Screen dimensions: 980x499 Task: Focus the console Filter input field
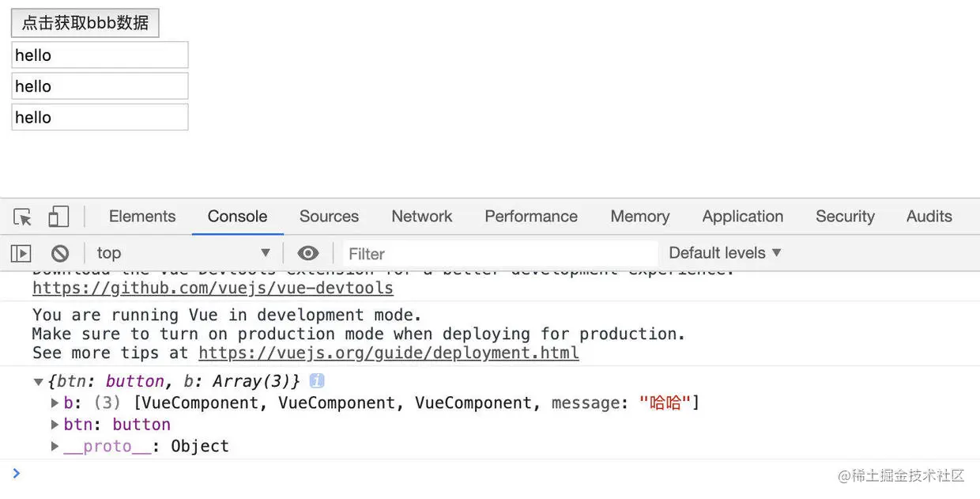pos(501,254)
